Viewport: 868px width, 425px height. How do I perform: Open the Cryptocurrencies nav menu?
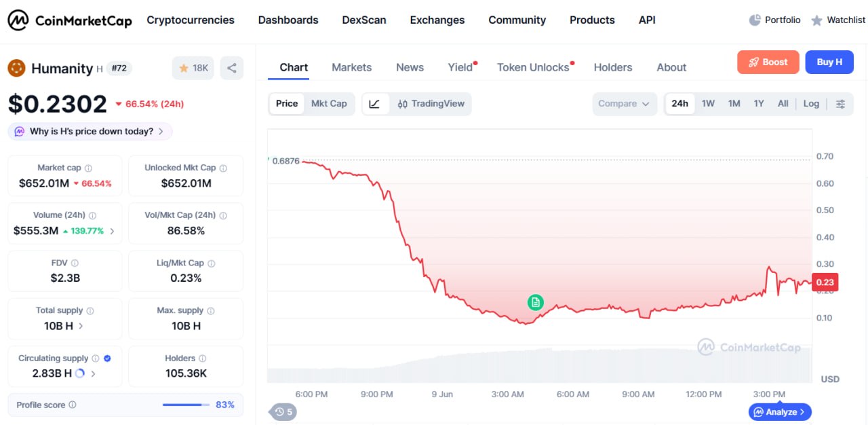coord(191,20)
